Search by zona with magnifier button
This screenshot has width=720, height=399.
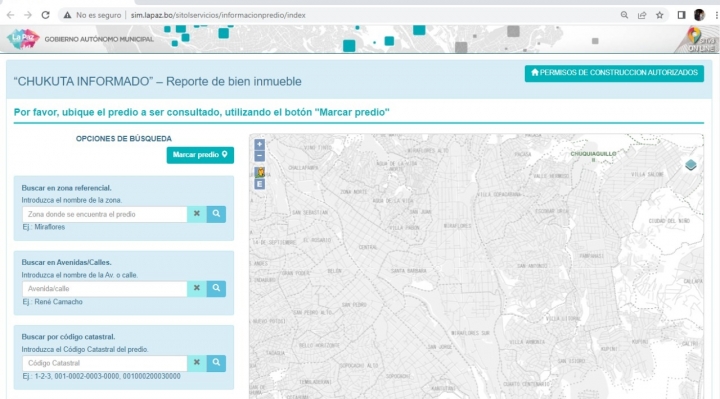[x=216, y=214]
